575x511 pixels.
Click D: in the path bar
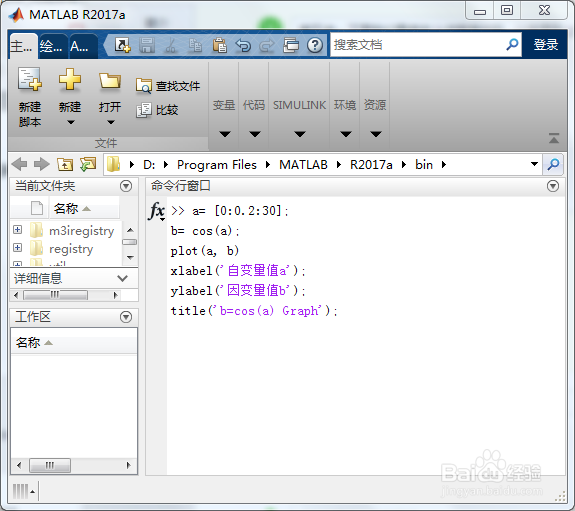pos(149,165)
